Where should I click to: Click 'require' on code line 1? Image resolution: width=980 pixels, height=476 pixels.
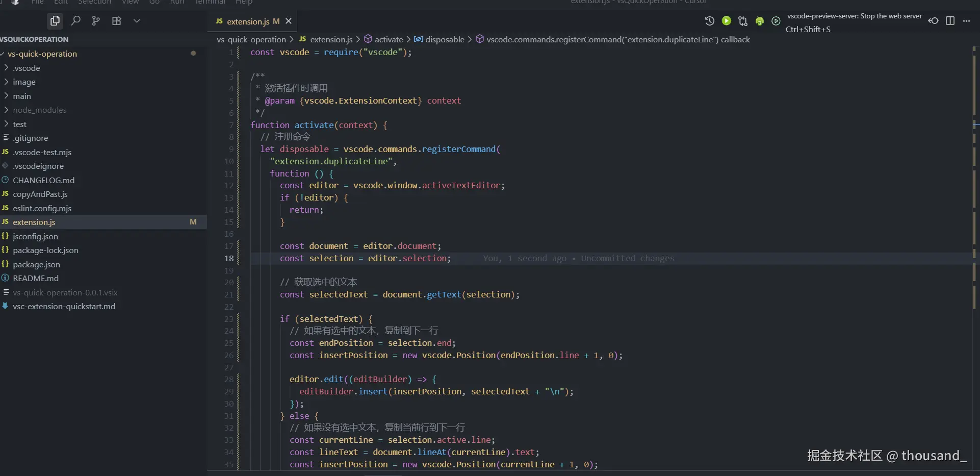(x=341, y=52)
